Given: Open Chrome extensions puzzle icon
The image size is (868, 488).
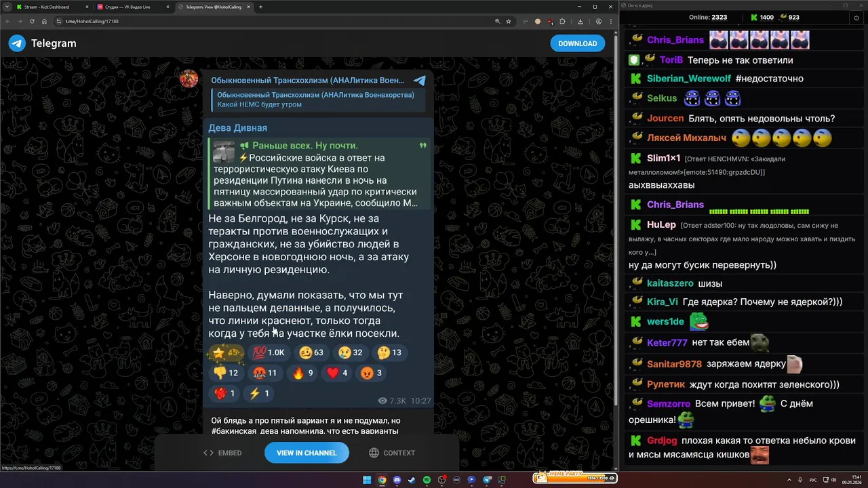Looking at the screenshot, I should (x=562, y=21).
